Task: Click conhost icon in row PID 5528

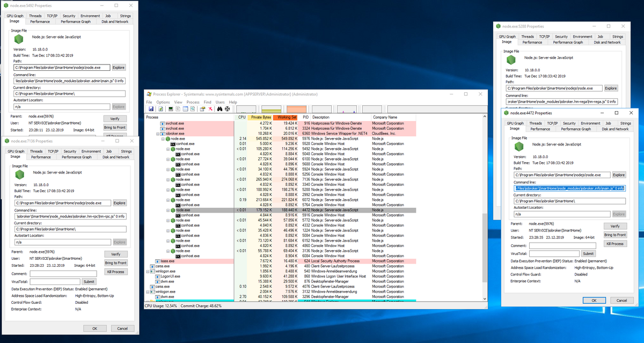Action: (172, 143)
